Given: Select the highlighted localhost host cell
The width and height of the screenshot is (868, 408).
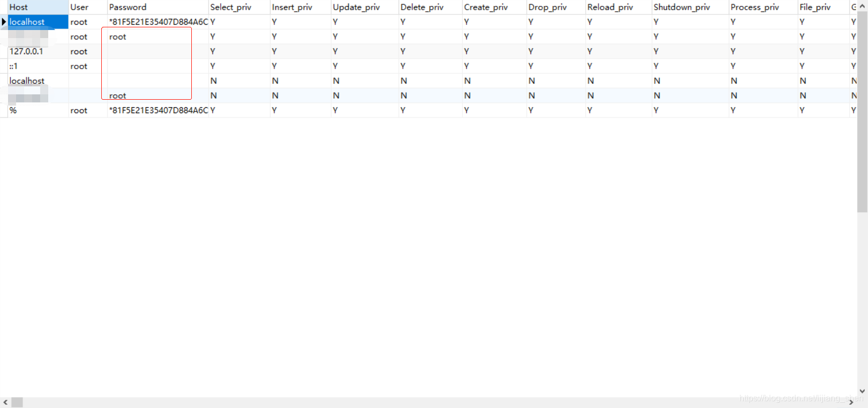Looking at the screenshot, I should click(38, 22).
